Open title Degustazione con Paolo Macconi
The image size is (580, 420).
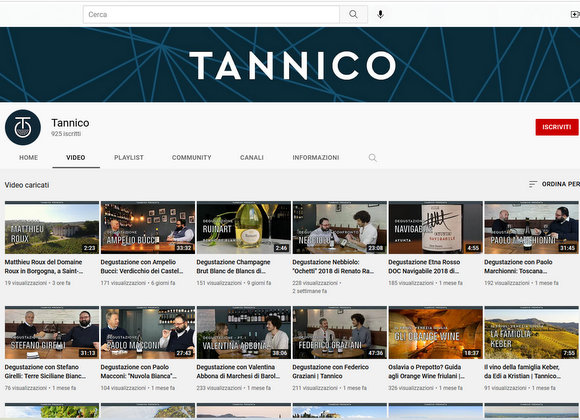139,372
